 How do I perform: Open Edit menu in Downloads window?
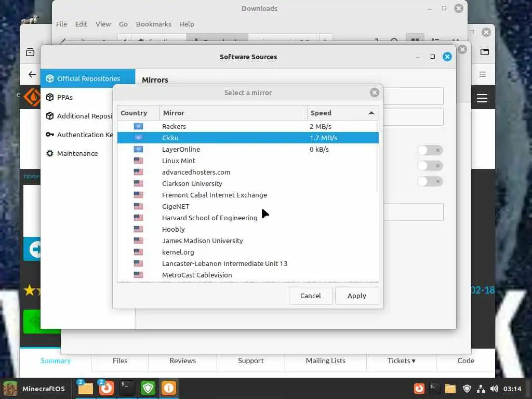[81, 24]
